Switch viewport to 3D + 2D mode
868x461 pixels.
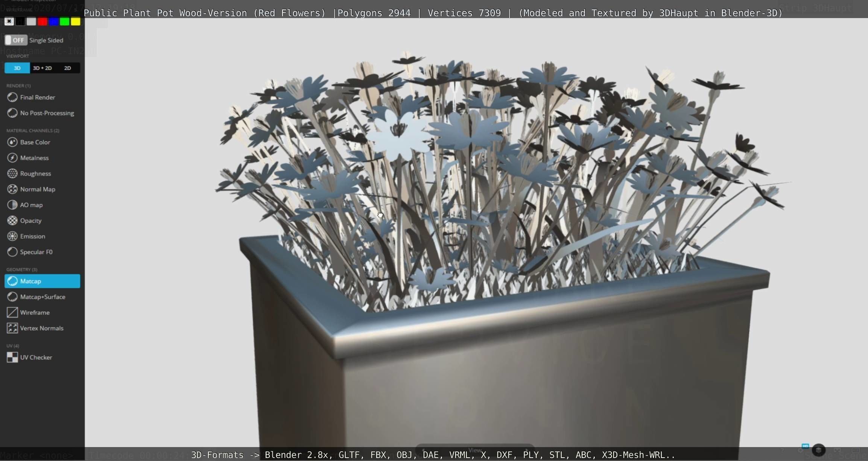pyautogui.click(x=42, y=68)
